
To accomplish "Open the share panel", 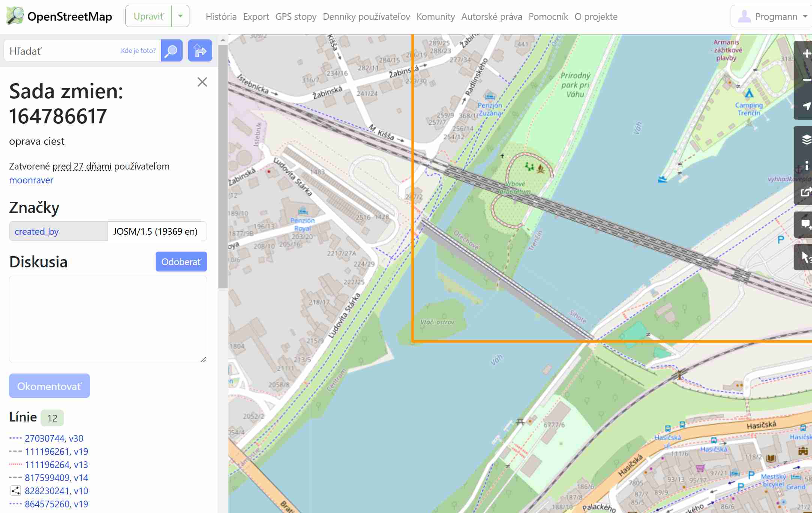I will 805,192.
